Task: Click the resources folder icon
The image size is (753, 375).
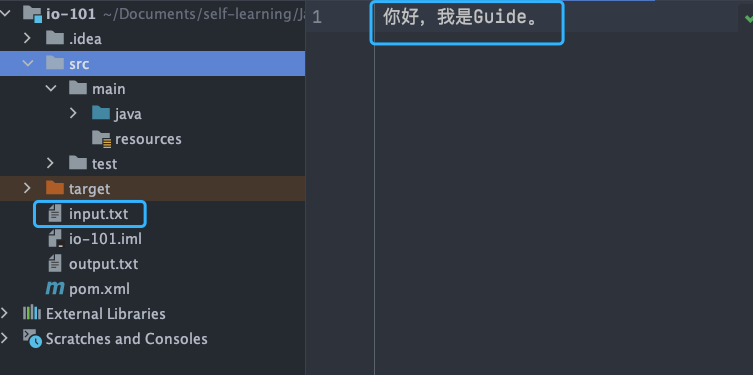Action: (x=101, y=139)
